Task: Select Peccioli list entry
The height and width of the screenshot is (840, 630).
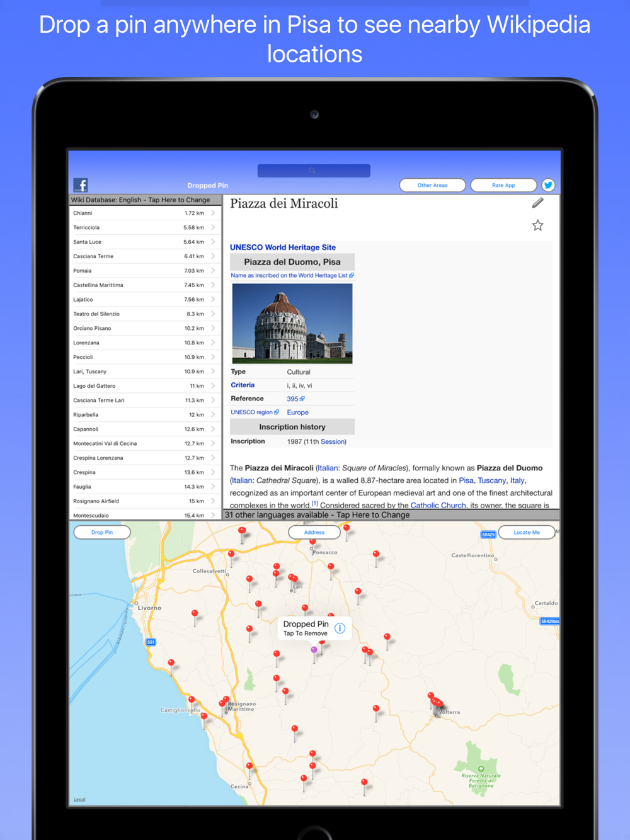Action: click(145, 357)
